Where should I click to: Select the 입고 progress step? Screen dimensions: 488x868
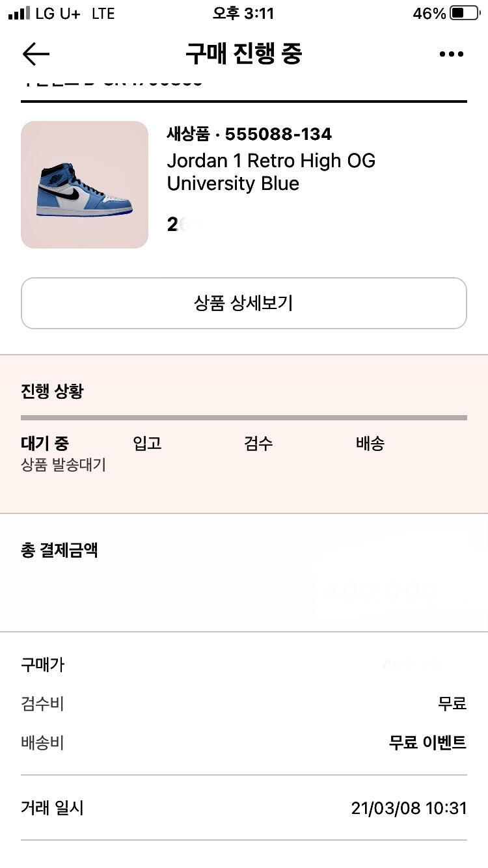point(147,444)
